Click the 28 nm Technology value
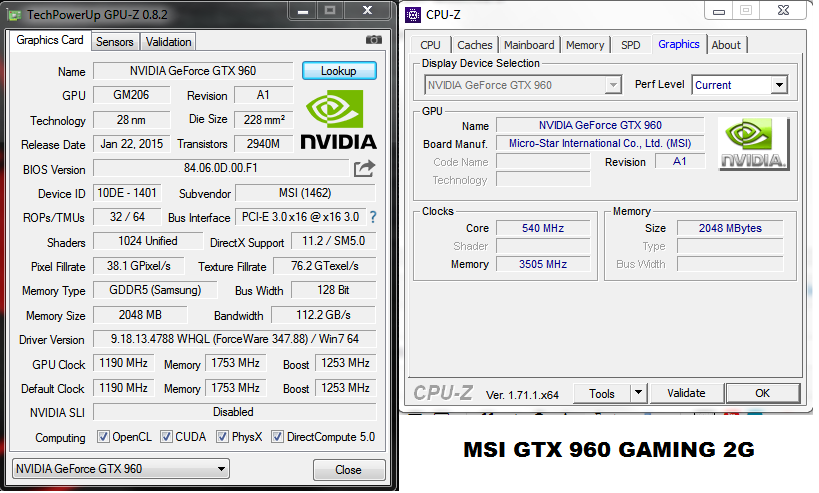 [132, 120]
